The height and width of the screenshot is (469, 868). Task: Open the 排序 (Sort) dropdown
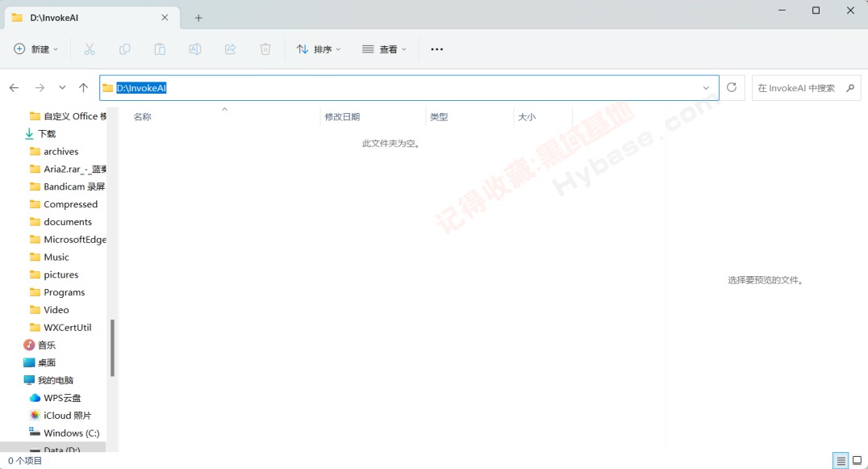pyautogui.click(x=319, y=49)
